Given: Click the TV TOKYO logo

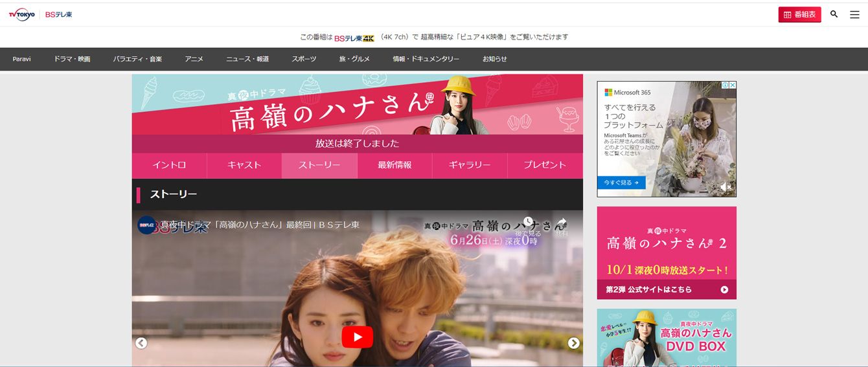Looking at the screenshot, I should [x=22, y=14].
